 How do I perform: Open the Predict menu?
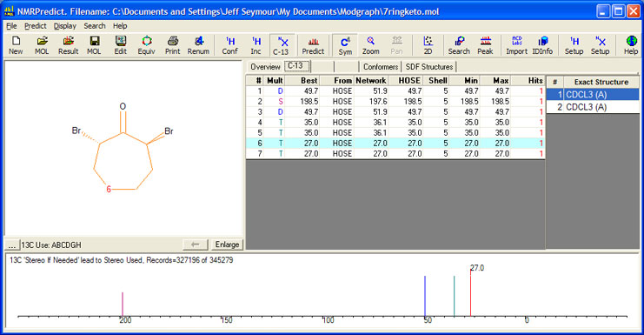pos(36,26)
